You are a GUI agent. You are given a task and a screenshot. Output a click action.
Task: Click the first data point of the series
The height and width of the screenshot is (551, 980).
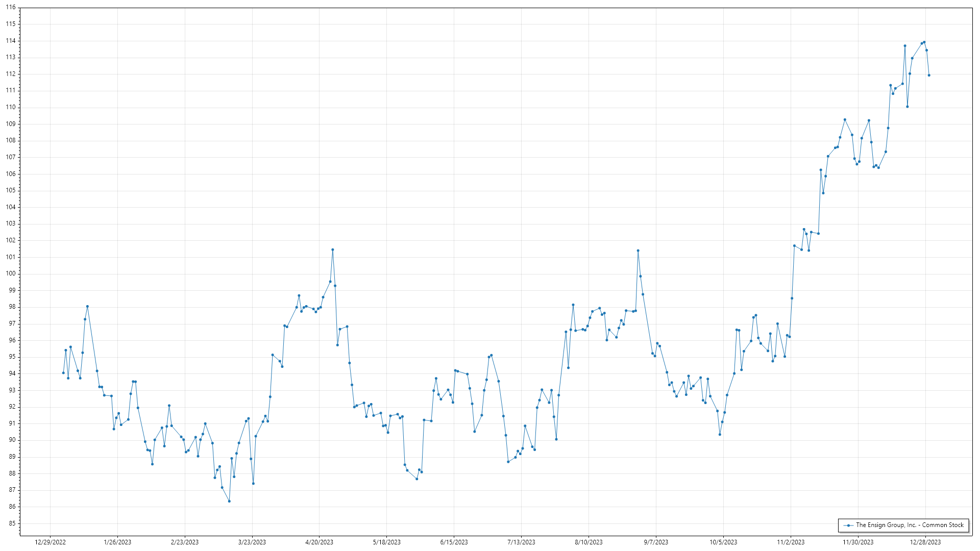[x=63, y=373]
